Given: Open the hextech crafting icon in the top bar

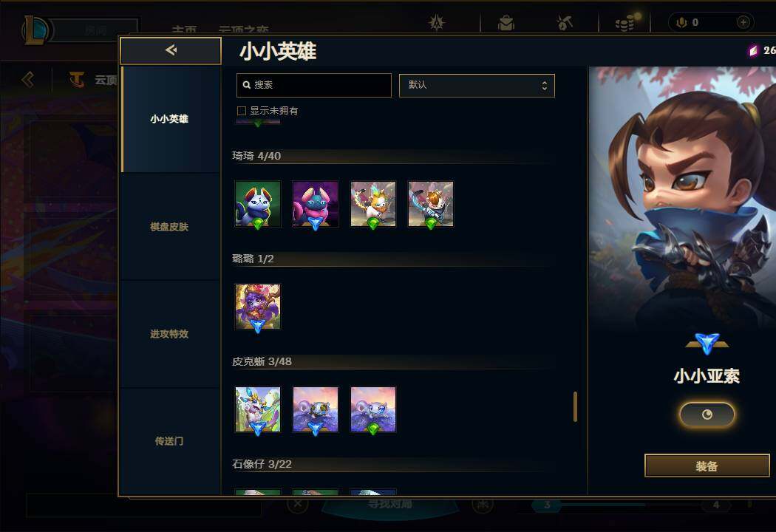Looking at the screenshot, I should pos(564,22).
